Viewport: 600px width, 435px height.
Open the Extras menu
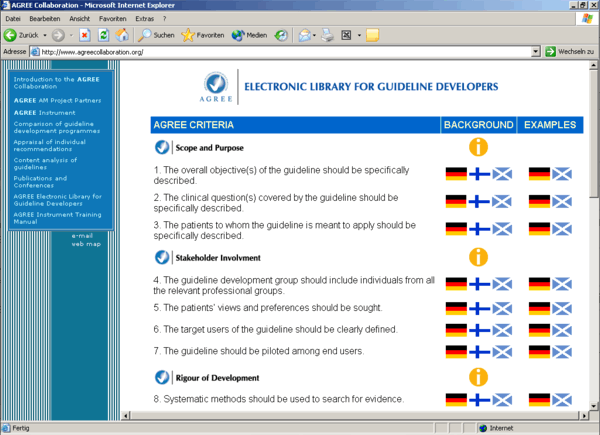tap(145, 18)
